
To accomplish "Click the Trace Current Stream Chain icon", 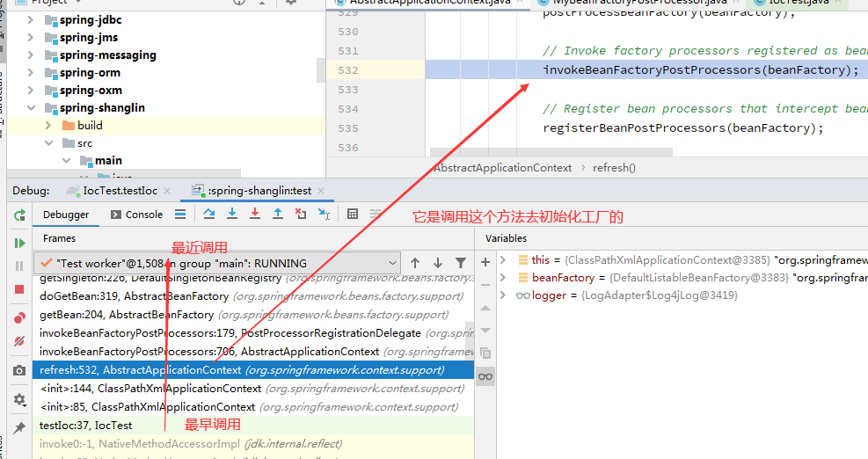I will click(376, 214).
